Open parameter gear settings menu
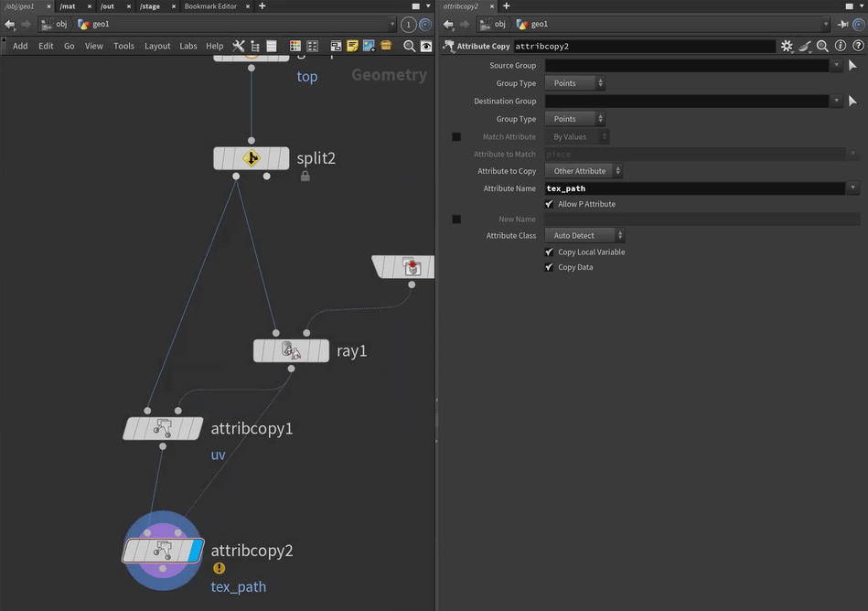 pos(787,46)
